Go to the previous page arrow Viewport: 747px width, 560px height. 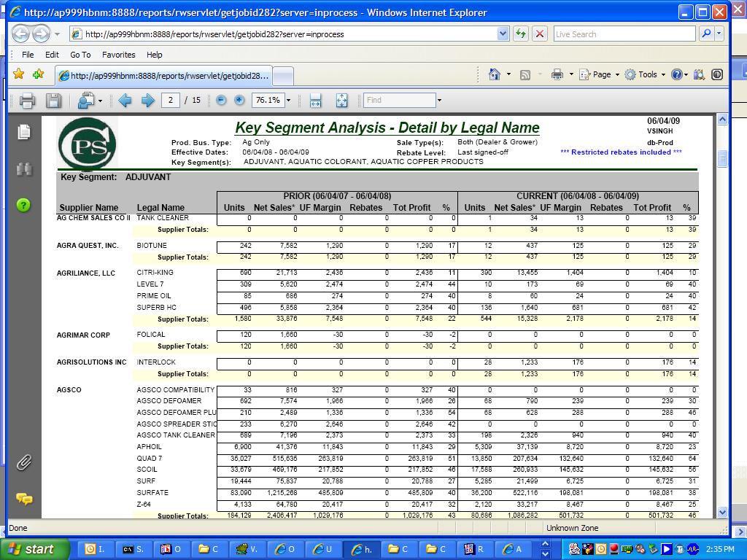click(125, 101)
